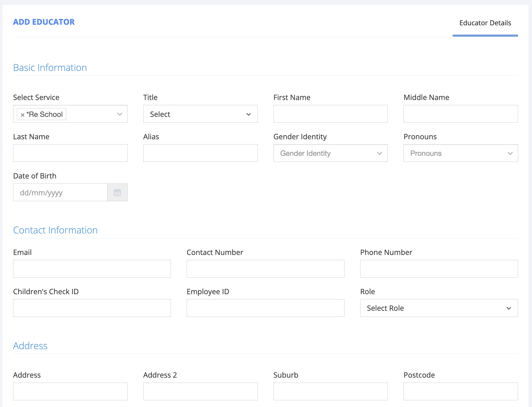Viewport: 532px width, 407px height.
Task: Click the Children's Check ID field
Action: [x=92, y=308]
